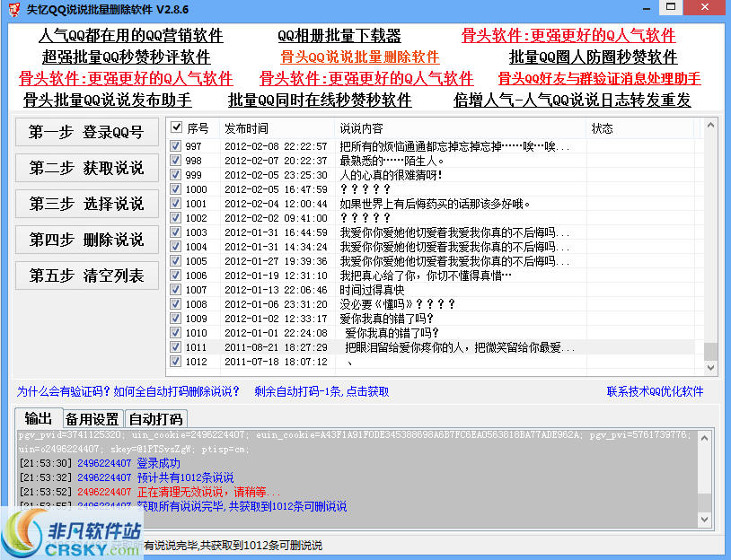Uncheck the checkbox for row 1011
The height and width of the screenshot is (560, 731).
coord(175,347)
